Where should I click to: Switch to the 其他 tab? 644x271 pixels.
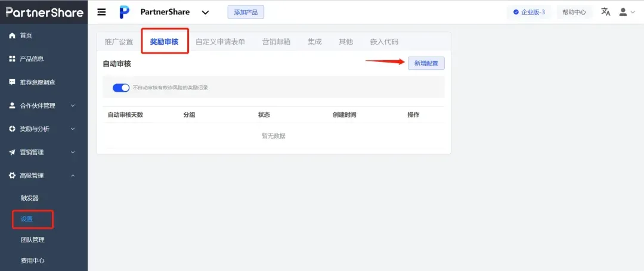coord(346,42)
